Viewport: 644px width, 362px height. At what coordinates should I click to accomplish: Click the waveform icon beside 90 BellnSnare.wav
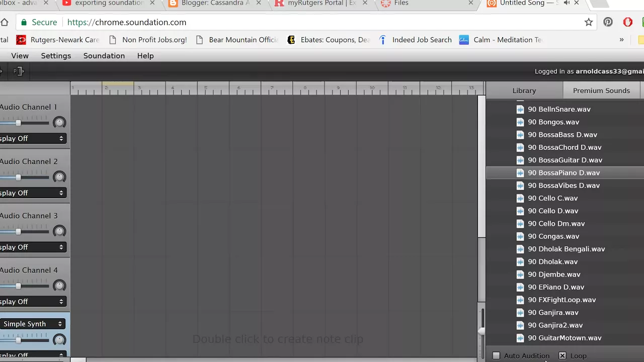click(520, 109)
